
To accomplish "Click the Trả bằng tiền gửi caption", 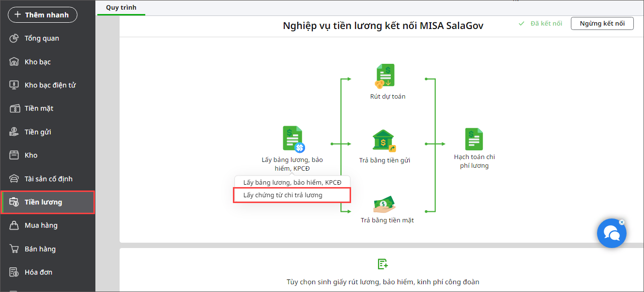I will tap(384, 160).
